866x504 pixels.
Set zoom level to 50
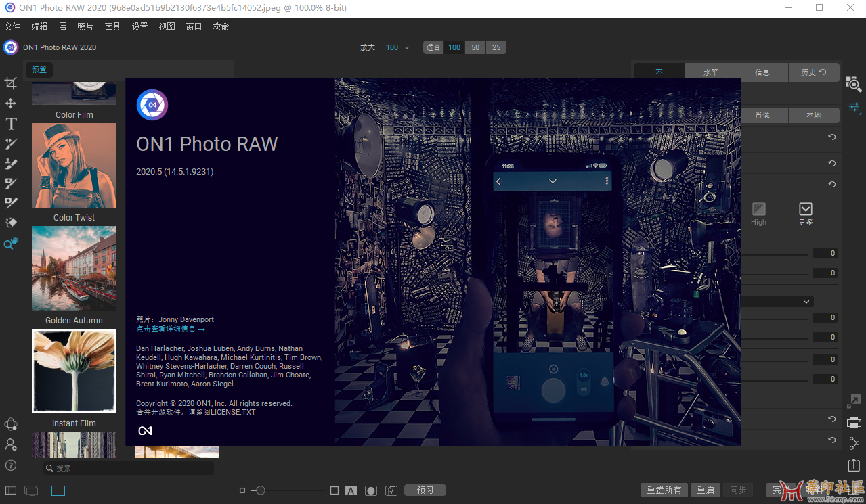point(475,47)
